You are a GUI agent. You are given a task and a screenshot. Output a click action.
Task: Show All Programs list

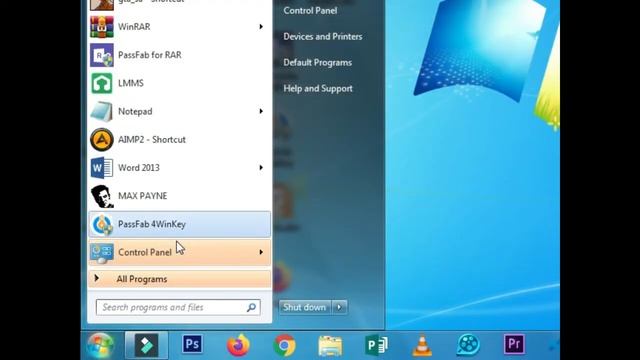[x=179, y=279]
